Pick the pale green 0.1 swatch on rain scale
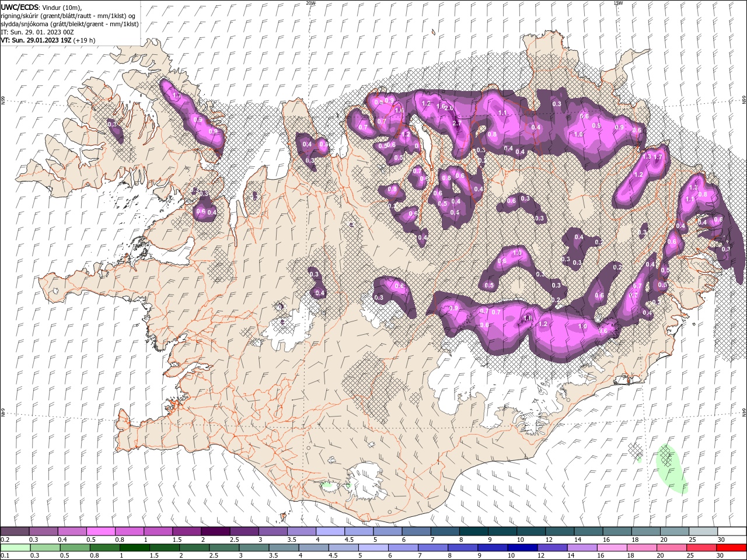This screenshot has height=560, width=747. [15, 548]
